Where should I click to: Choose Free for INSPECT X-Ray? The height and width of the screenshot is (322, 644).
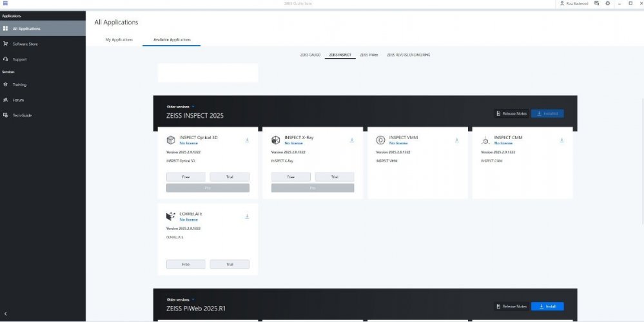tap(291, 177)
